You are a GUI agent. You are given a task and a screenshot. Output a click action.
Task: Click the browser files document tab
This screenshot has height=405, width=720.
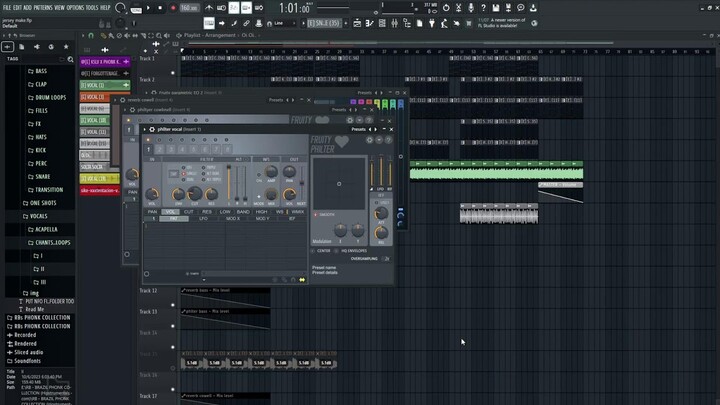click(22, 47)
